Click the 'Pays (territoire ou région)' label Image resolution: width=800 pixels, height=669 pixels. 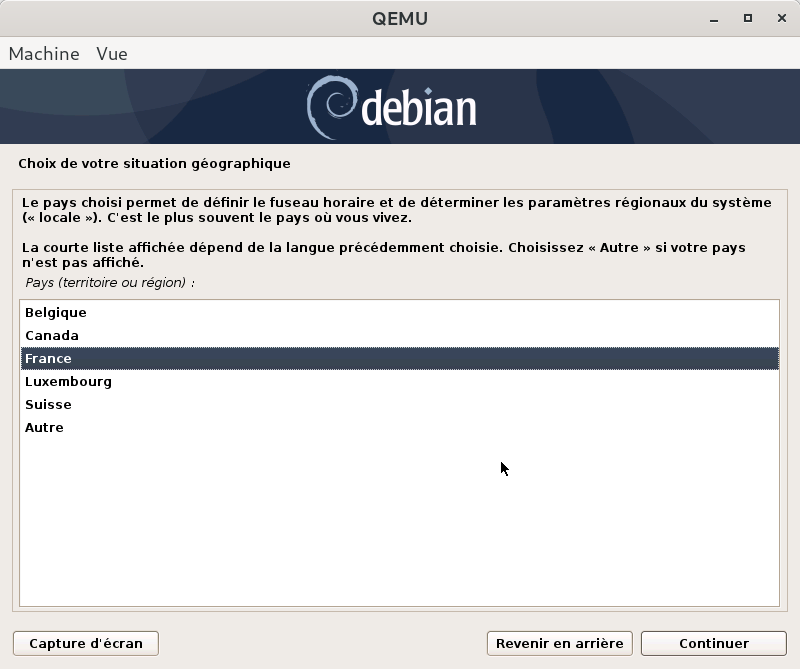(110, 283)
